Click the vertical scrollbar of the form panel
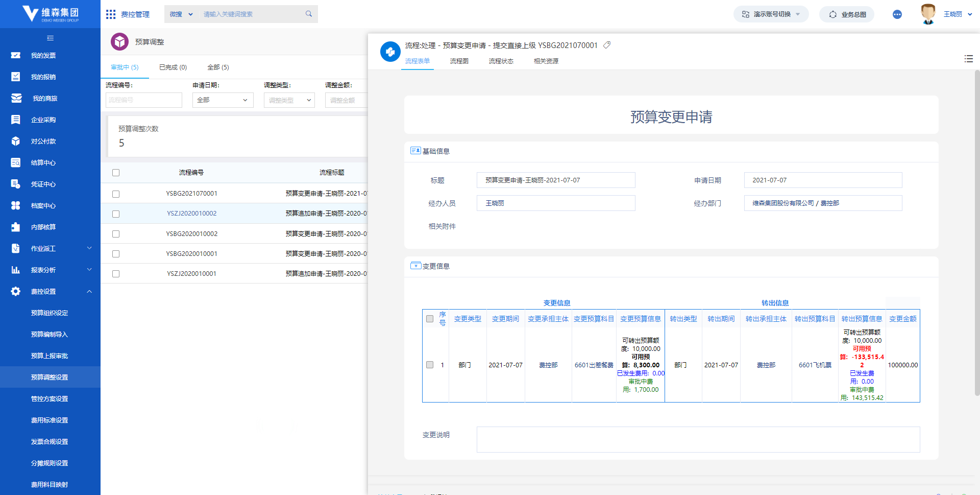980x495 pixels. (977, 233)
